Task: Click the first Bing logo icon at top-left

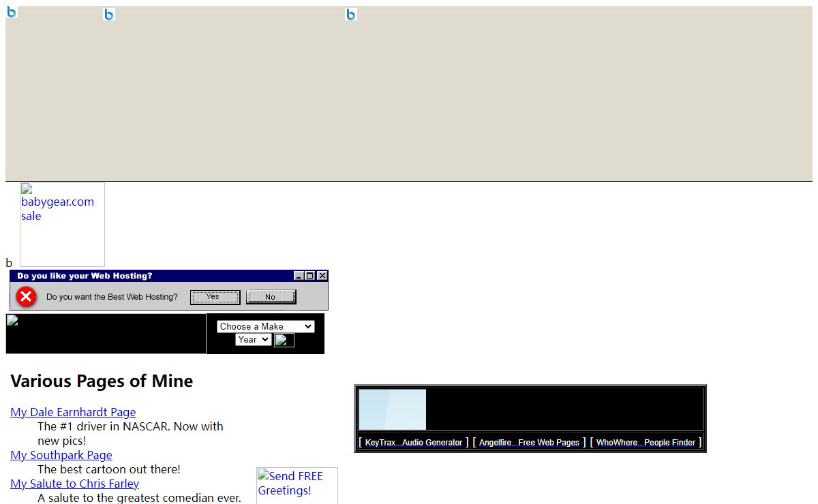Action: coord(11,12)
